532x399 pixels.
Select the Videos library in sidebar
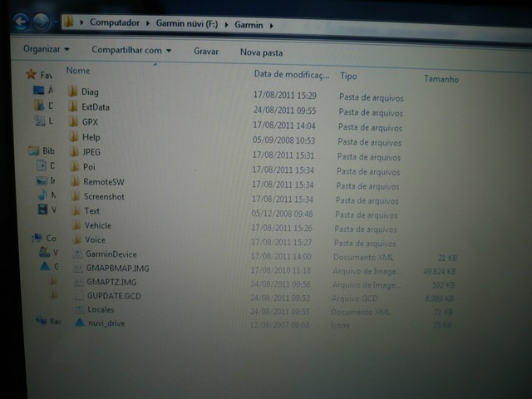pos(47,209)
